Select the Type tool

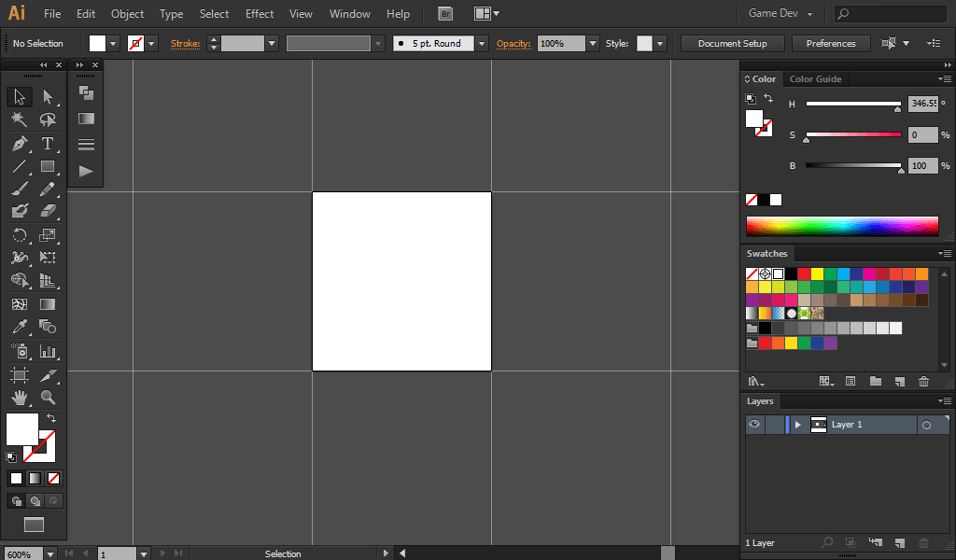point(48,144)
